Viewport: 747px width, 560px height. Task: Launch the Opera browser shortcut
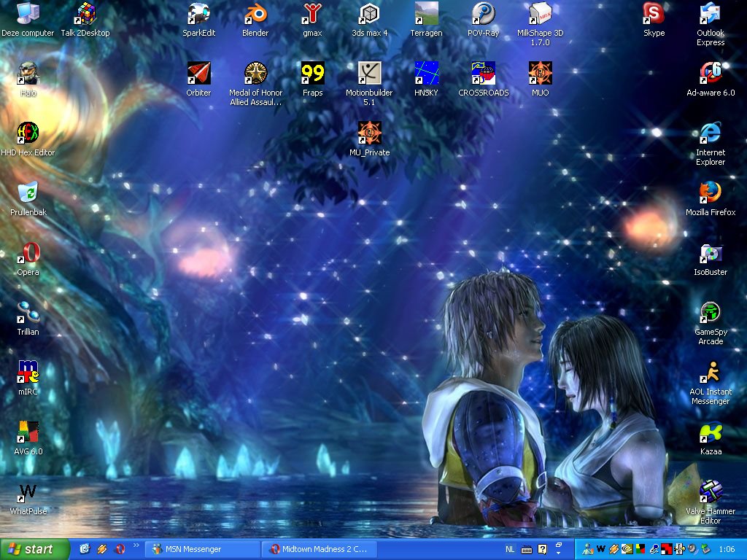pos(28,253)
